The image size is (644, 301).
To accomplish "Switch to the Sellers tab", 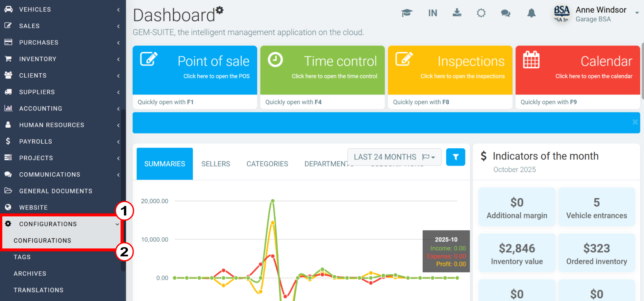I will click(216, 164).
